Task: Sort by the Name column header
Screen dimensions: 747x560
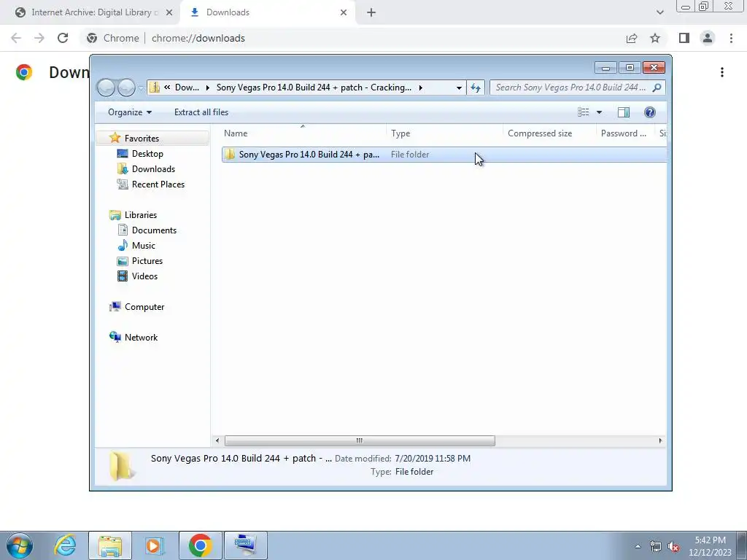Action: point(303,133)
